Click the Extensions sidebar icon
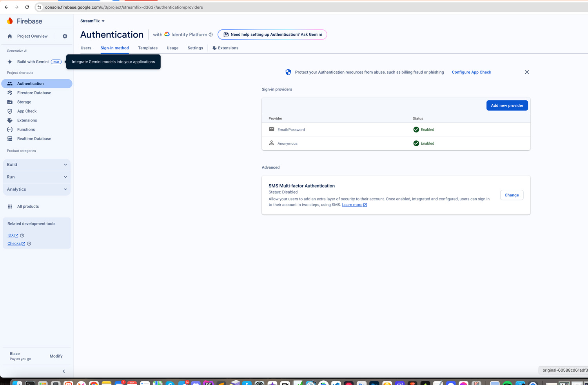Viewport: 588px width, 385px height. coord(10,120)
